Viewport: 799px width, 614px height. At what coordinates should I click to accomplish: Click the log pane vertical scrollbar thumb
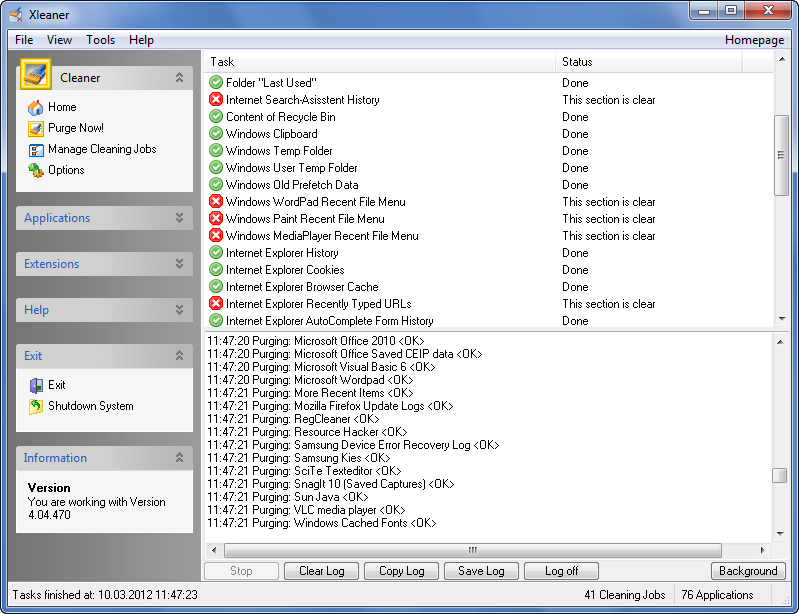click(x=780, y=475)
